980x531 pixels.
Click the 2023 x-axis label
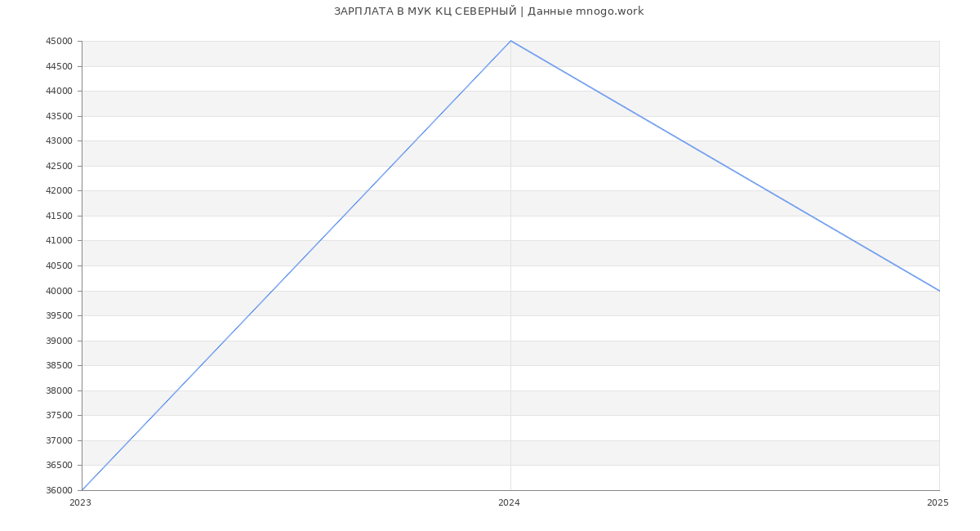81,503
